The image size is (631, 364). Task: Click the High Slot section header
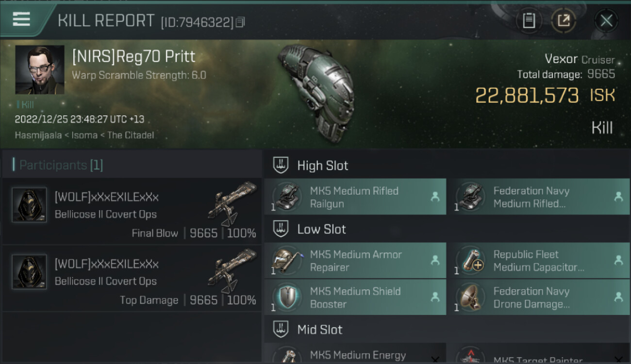[322, 165]
